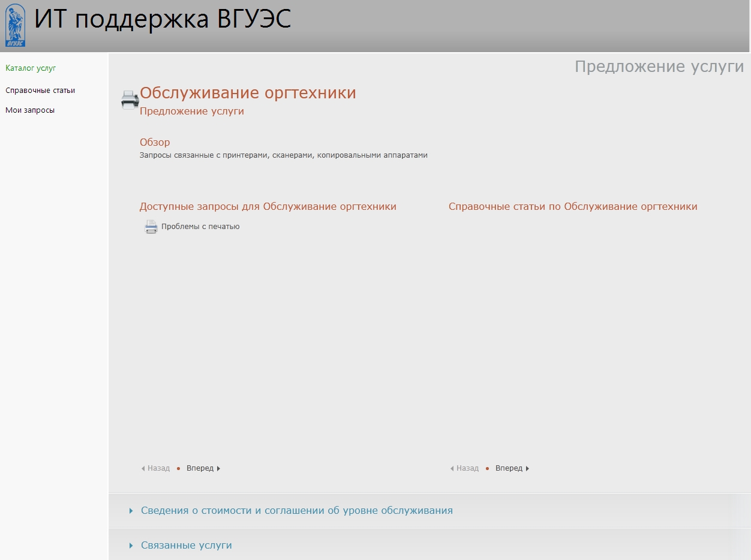
Task: Expand the Связанные услуги section label
Action: pos(186,546)
